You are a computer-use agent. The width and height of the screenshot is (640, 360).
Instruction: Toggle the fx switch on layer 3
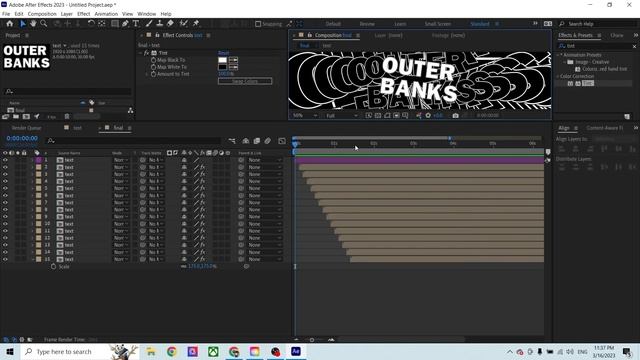tap(202, 174)
